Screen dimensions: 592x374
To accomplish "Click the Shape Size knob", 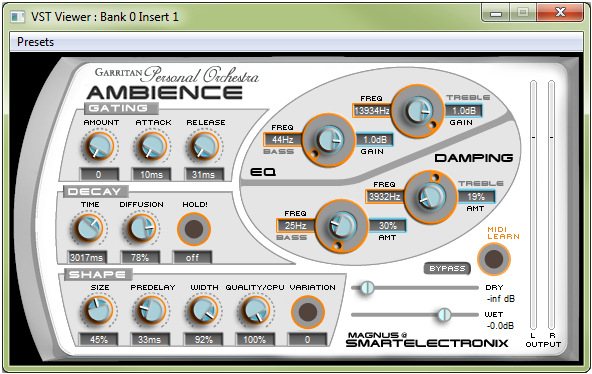I will [x=99, y=311].
